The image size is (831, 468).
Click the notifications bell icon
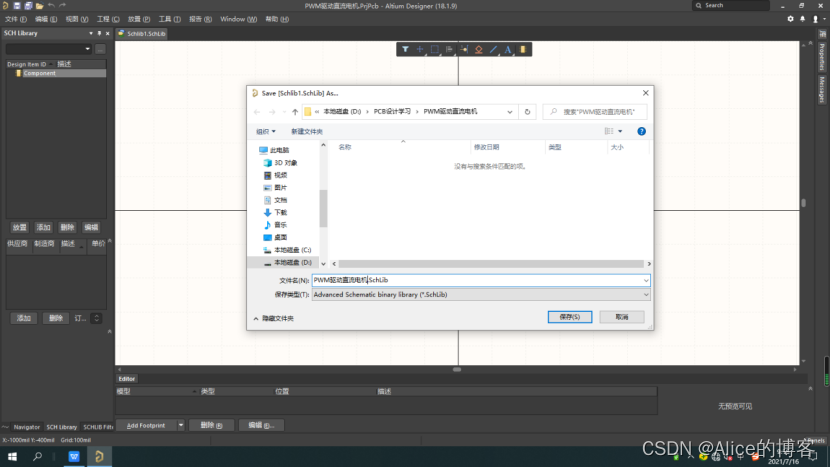tap(802, 19)
